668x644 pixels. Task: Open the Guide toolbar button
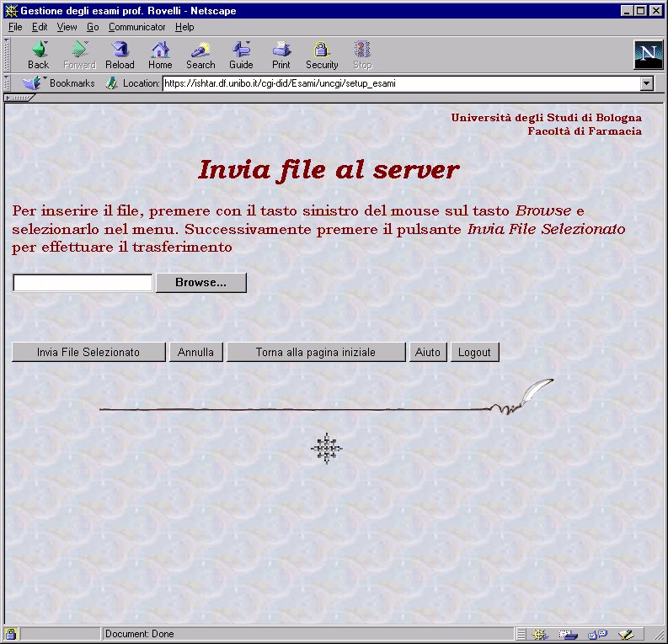pyautogui.click(x=241, y=56)
